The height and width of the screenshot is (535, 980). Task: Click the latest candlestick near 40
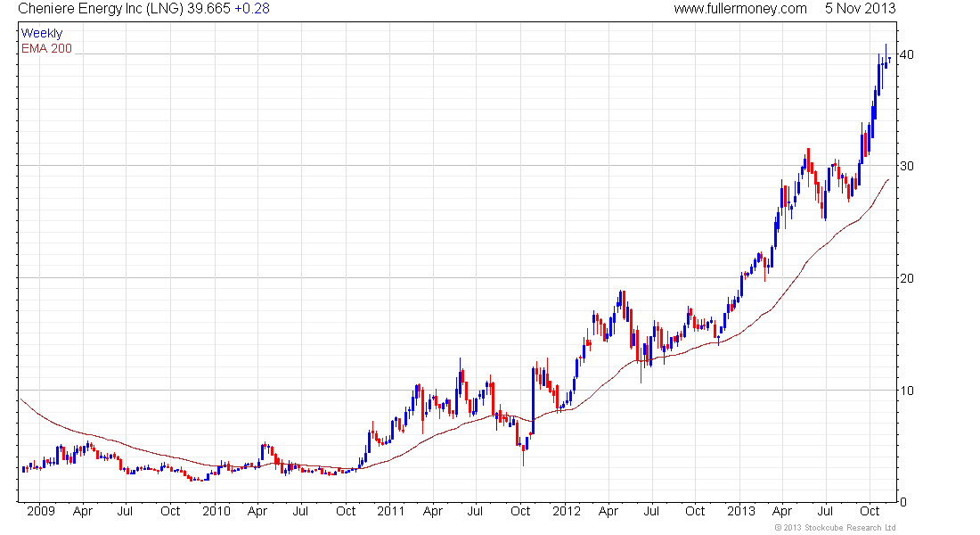889,59
